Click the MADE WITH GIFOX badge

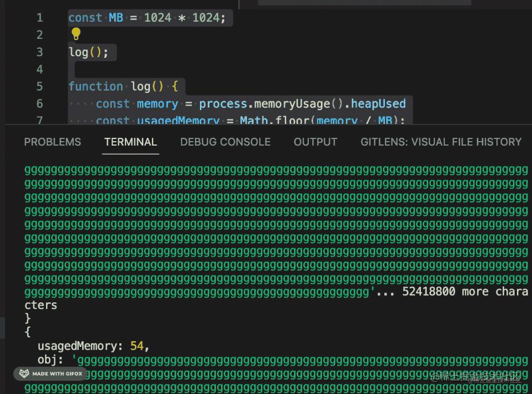coord(50,373)
